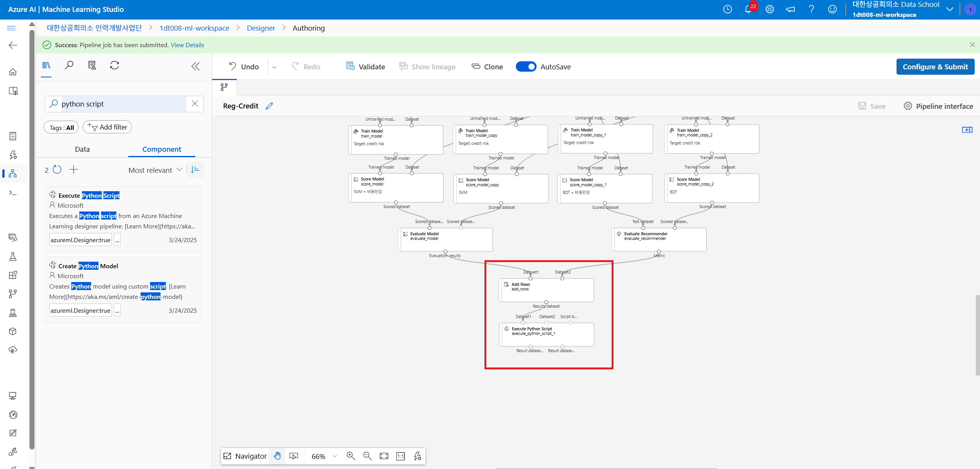Open the Most relevant sort dropdown
Screen dimensions: 980x469
pos(155,170)
